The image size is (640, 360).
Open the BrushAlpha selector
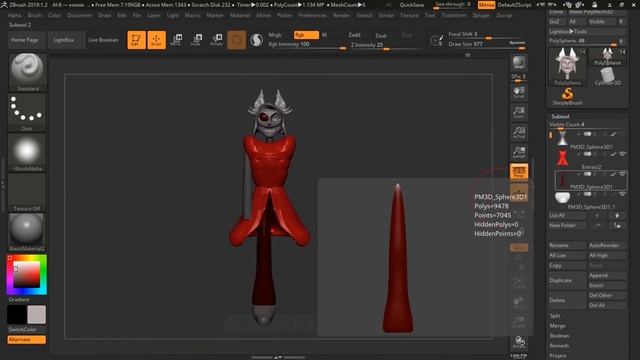click(27, 152)
